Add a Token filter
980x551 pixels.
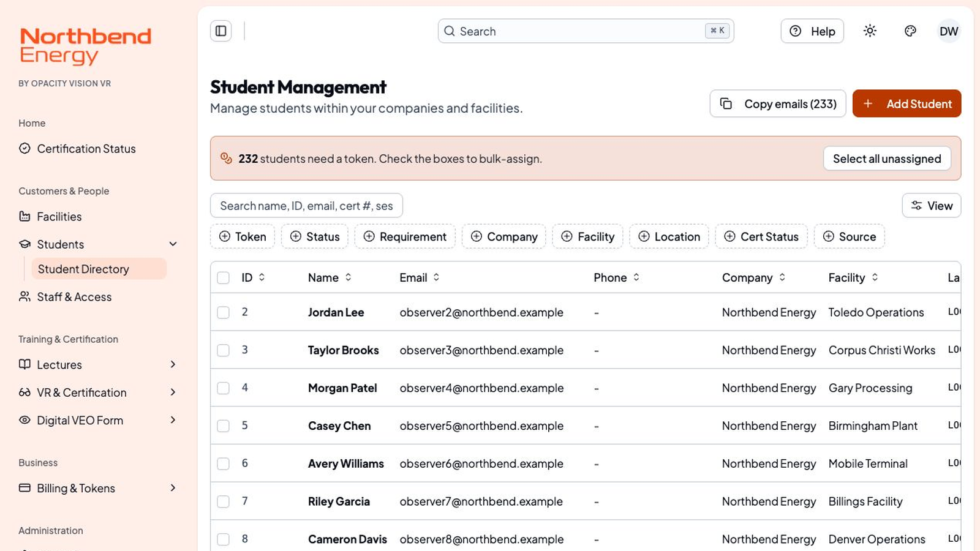pyautogui.click(x=243, y=236)
